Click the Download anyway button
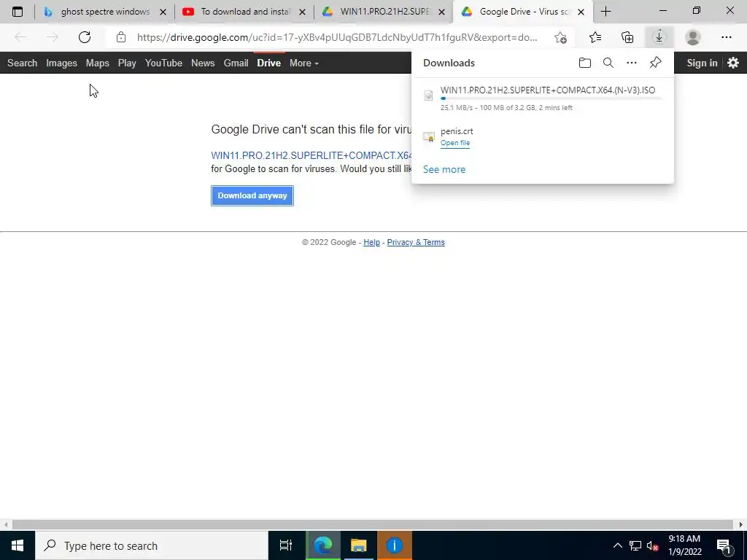This screenshot has height=560, width=747. pos(252,195)
